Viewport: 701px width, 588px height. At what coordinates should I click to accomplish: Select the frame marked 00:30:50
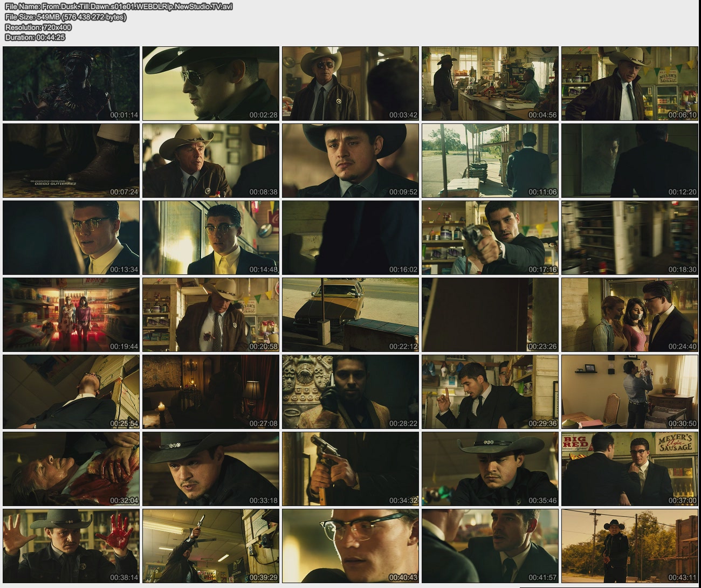(x=630, y=392)
